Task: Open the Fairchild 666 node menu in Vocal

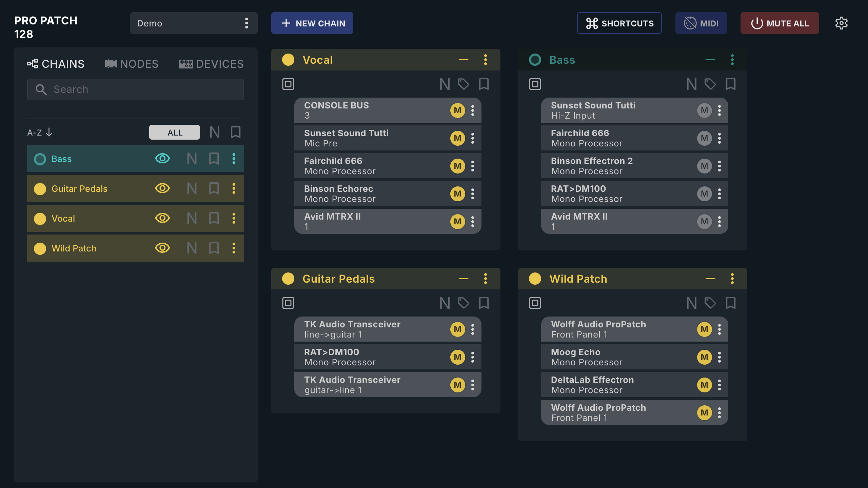Action: click(x=473, y=166)
